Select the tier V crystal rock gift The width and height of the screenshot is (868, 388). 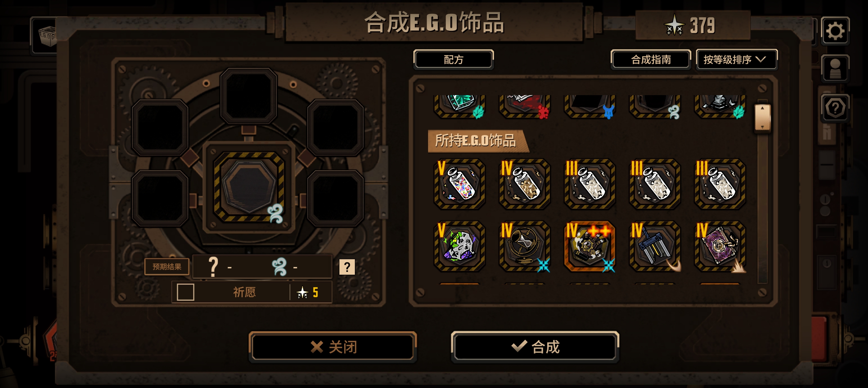point(460,246)
